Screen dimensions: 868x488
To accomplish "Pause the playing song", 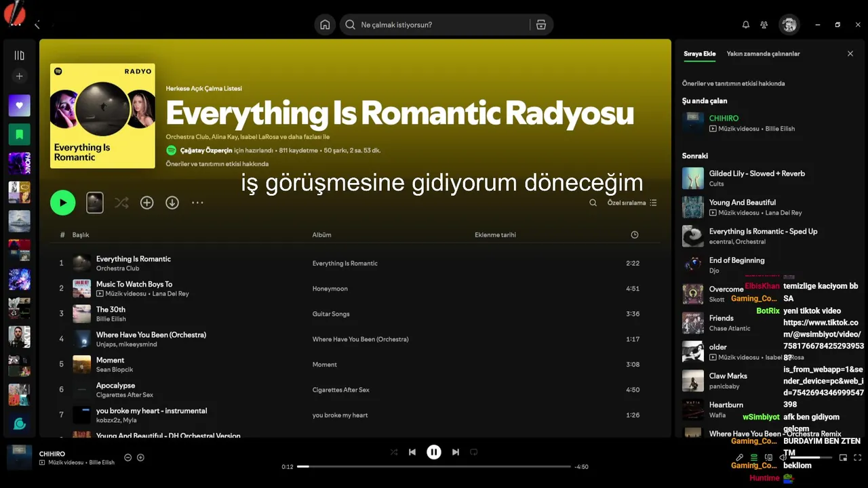I will (434, 452).
